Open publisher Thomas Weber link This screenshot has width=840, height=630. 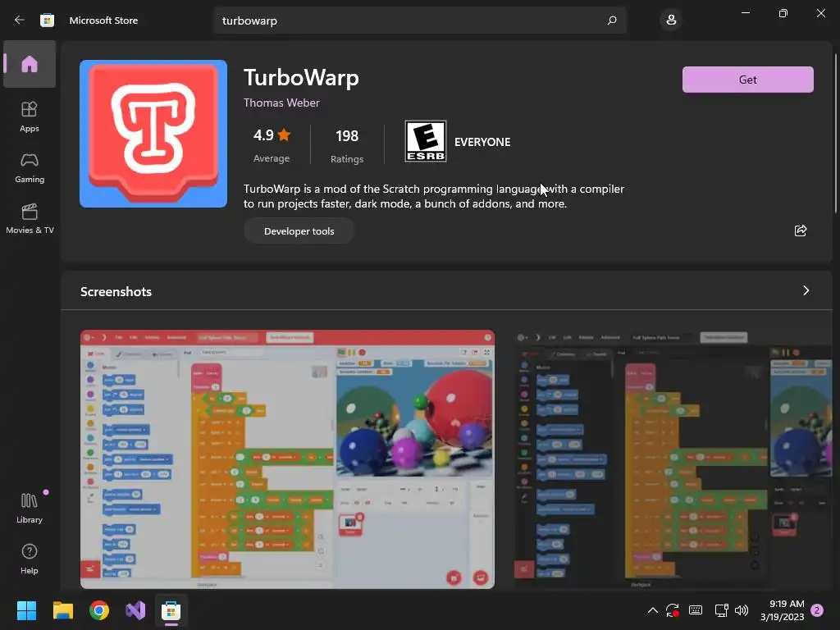coord(281,103)
